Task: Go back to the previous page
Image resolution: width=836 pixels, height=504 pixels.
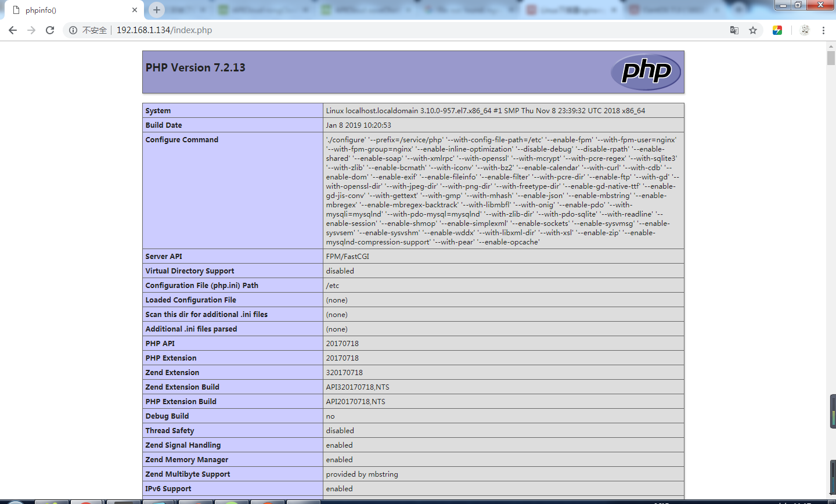Action: (13, 30)
